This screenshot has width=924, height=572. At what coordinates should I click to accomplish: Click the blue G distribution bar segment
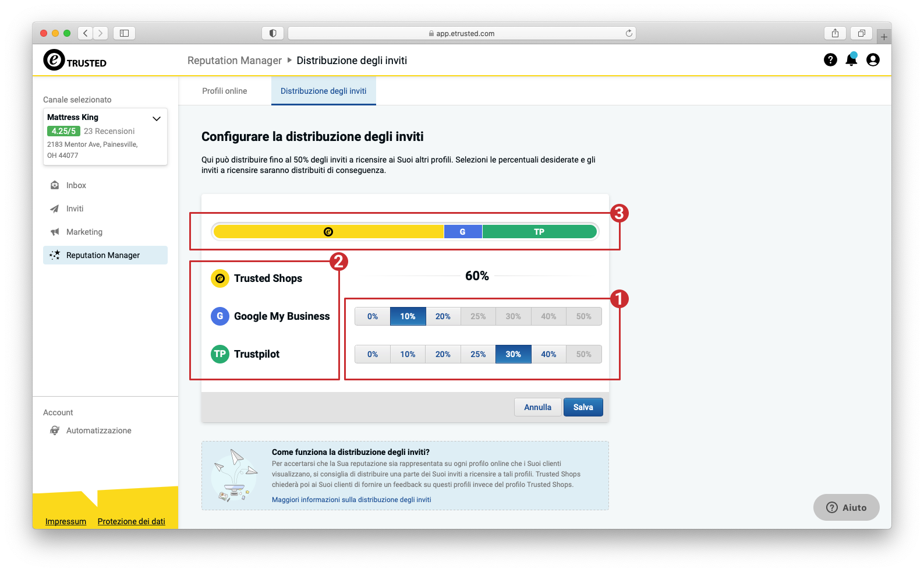tap(463, 232)
